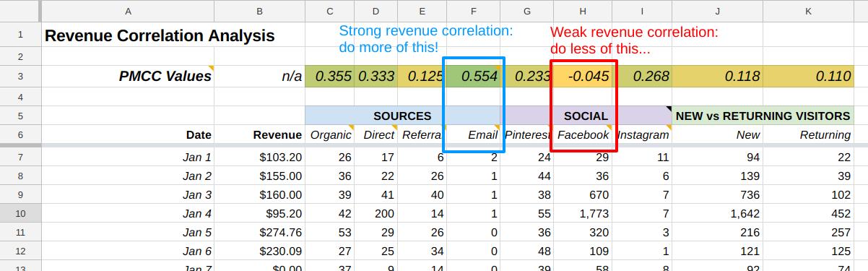This screenshot has width=868, height=271.
Task: Click NEW vs RETURNING VISITORS header
Action: click(763, 116)
